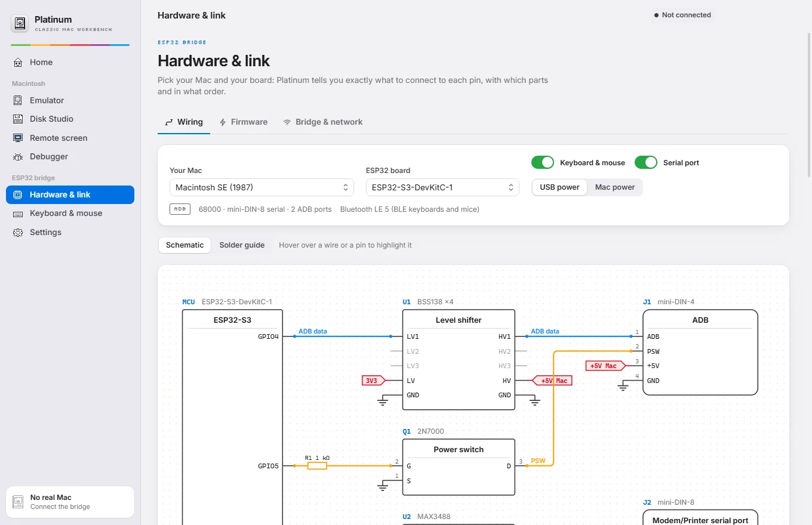Open the Debugger bug icon
812x525 pixels.
click(18, 156)
